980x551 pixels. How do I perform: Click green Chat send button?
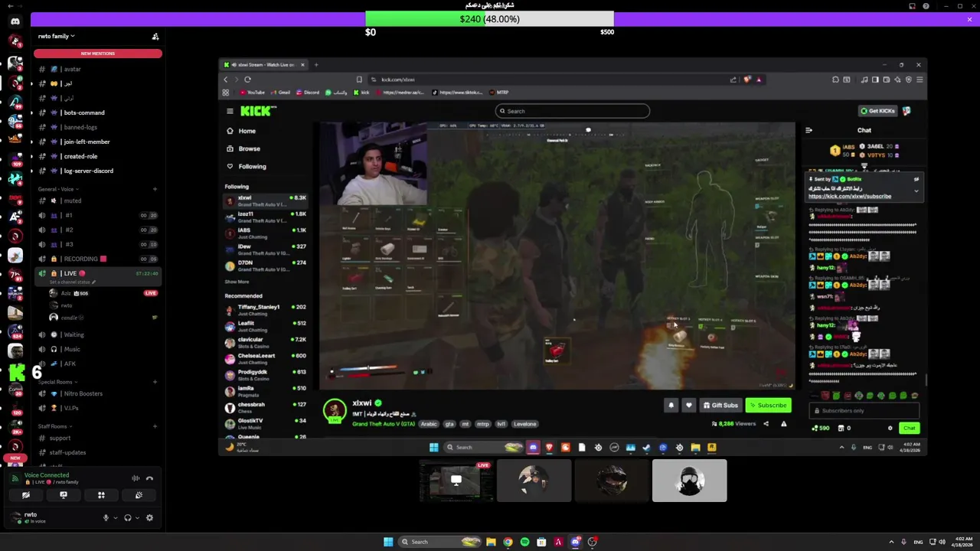(909, 429)
